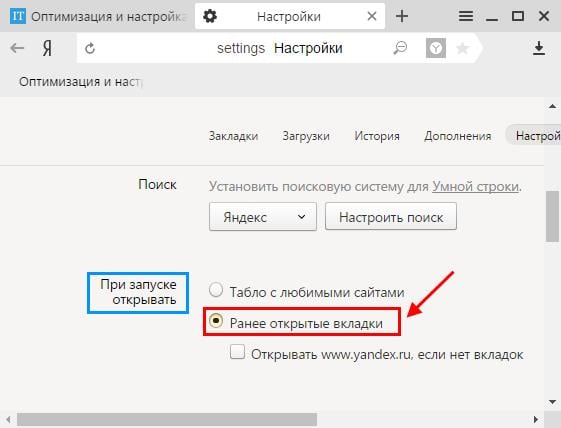Switch to the Закладки section
Screen dimensions: 561x428
point(234,136)
